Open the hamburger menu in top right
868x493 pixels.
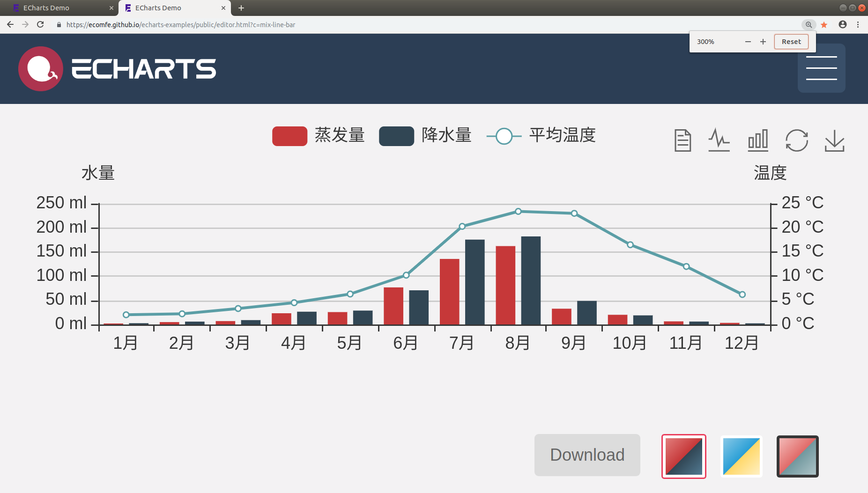click(821, 68)
